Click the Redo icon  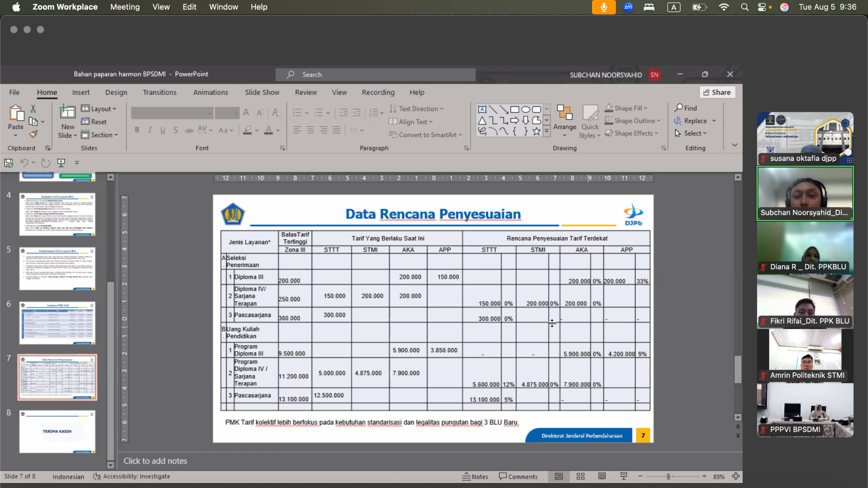pos(45,163)
